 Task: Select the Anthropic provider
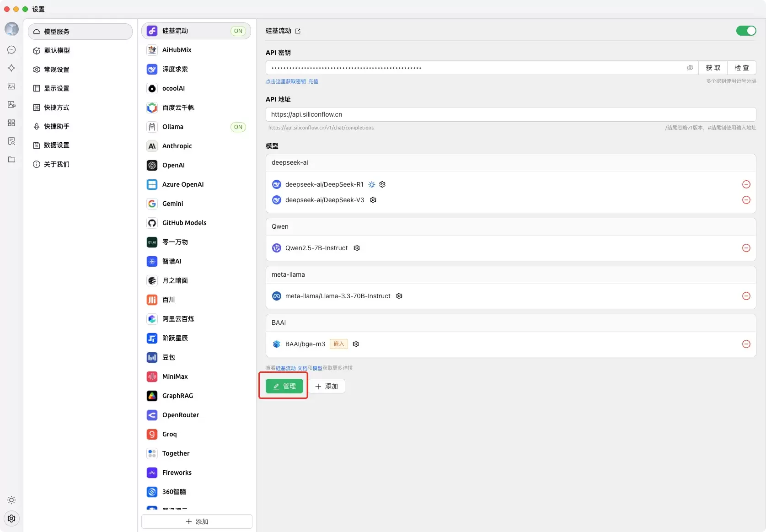196,146
